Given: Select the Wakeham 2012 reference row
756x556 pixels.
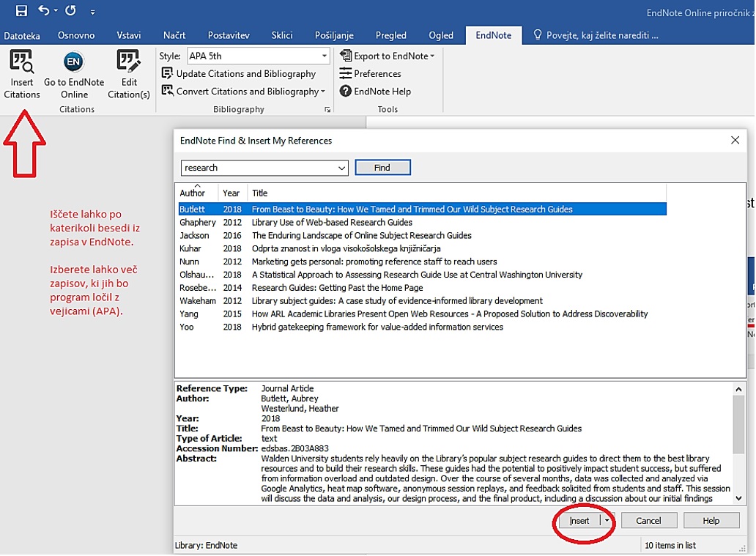Looking at the screenshot, I should [422, 300].
